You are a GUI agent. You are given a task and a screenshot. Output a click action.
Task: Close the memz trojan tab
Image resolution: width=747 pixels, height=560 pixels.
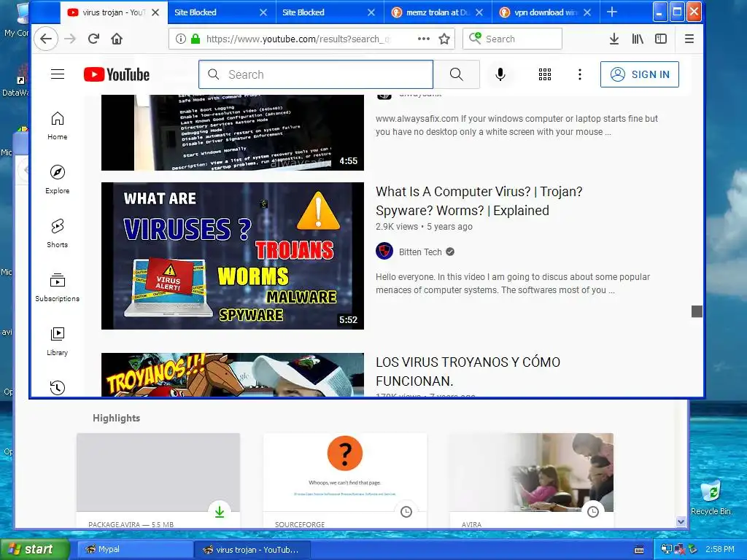click(479, 12)
